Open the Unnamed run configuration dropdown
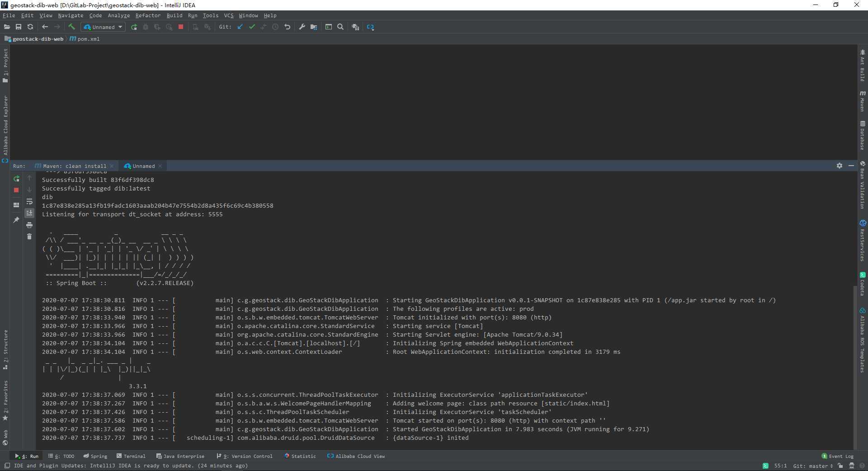Screen dimensions: 868x471 click(103, 27)
